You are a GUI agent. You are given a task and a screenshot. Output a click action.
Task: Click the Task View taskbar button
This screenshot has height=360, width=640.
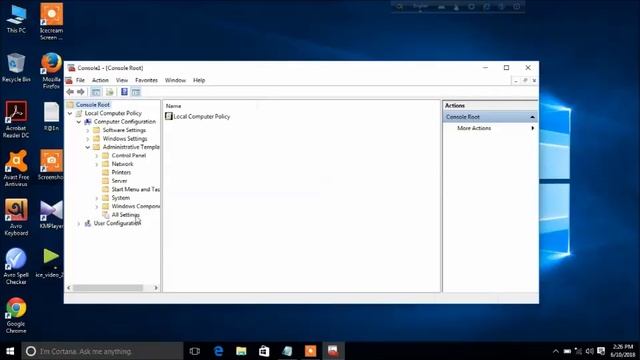(x=195, y=351)
